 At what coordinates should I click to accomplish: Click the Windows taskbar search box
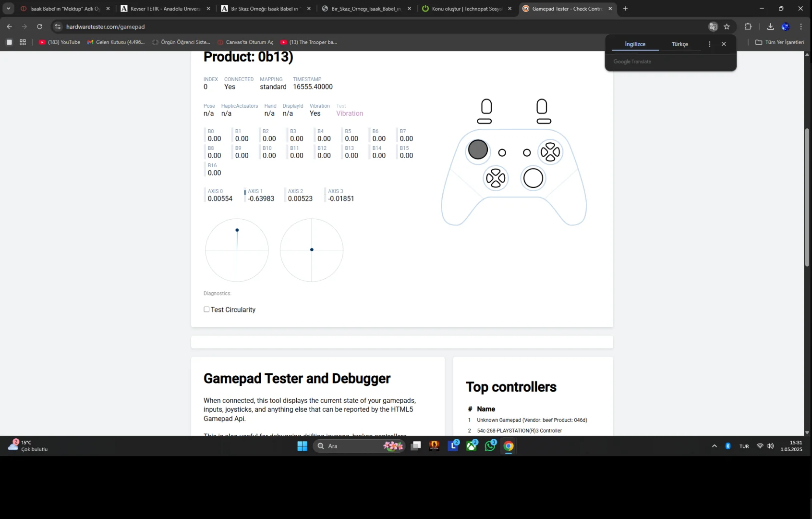click(359, 446)
